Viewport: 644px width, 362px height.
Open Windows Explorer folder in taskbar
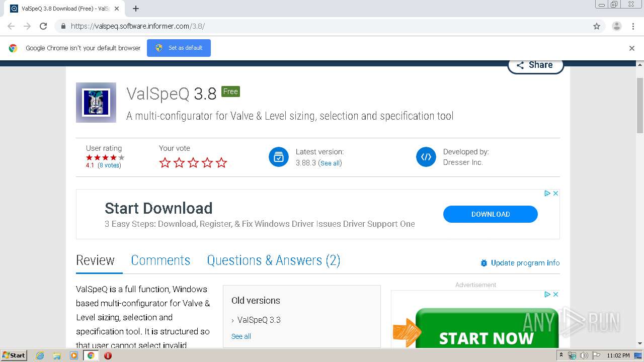click(57, 355)
